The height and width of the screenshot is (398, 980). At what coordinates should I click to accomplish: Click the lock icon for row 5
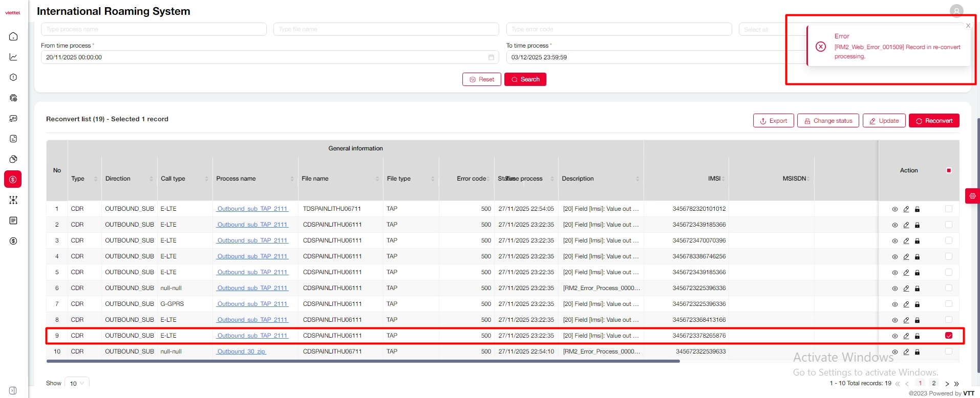[x=917, y=273]
